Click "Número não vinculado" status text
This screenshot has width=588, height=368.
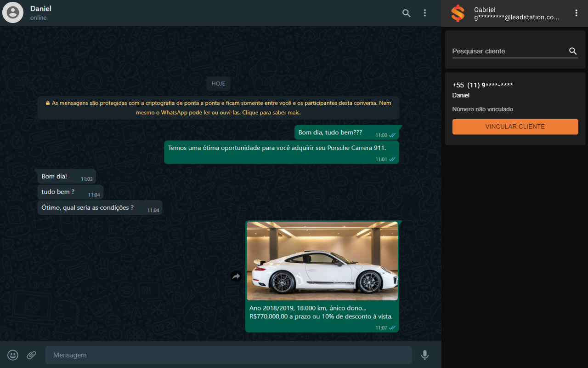click(483, 109)
